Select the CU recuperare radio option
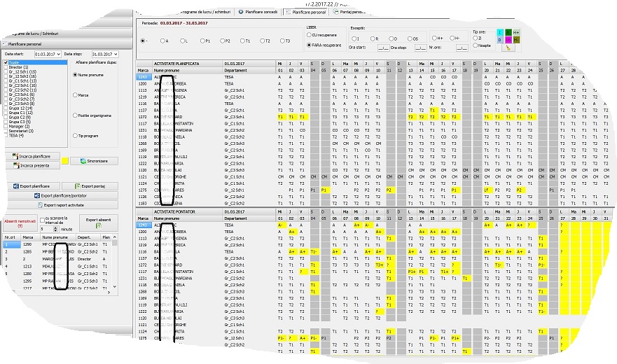 [309, 35]
